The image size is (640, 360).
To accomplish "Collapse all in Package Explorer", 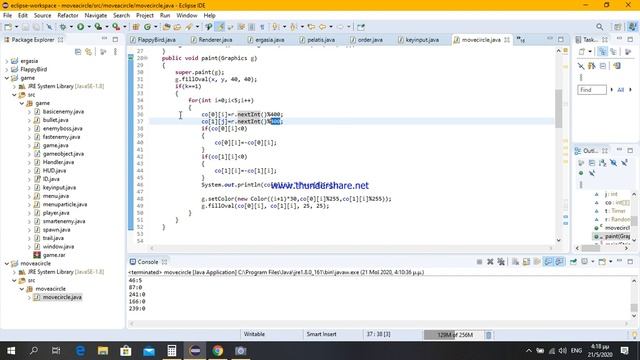I will coord(78,52).
